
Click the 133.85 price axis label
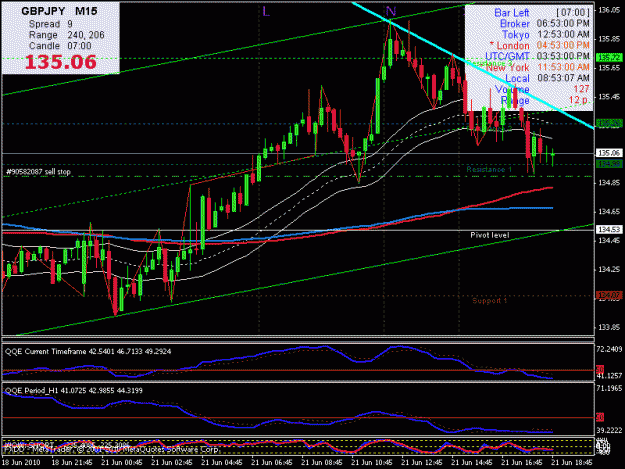click(x=609, y=327)
